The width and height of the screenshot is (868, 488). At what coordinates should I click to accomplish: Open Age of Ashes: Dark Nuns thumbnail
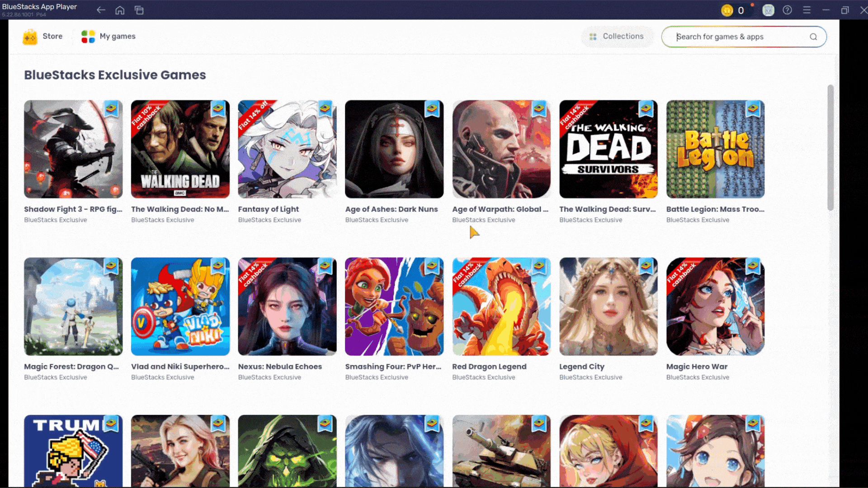[394, 149]
